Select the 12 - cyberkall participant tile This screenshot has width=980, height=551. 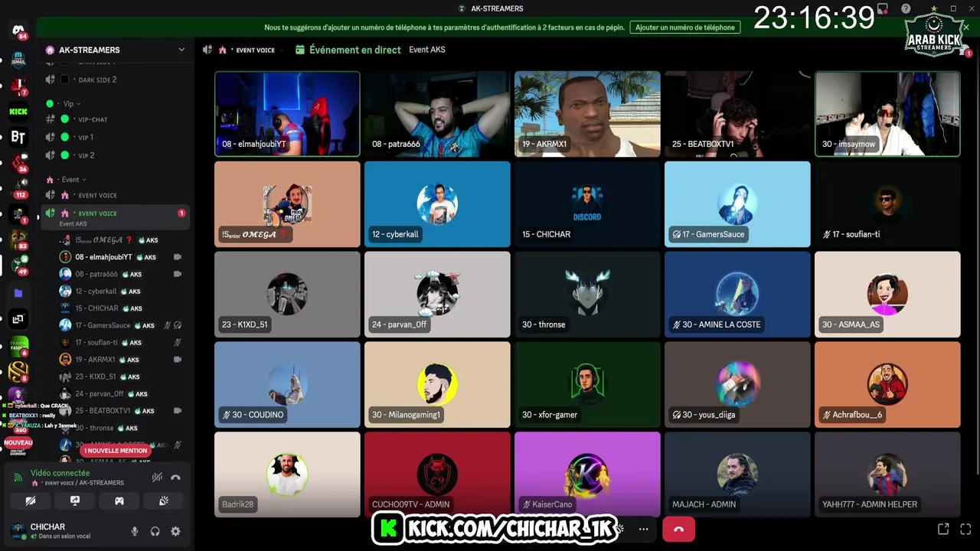(x=437, y=204)
